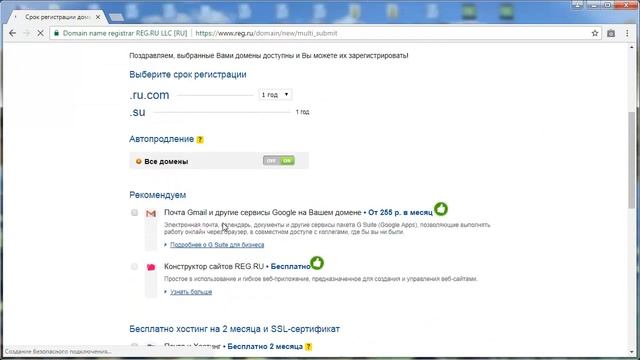Open link Подробнее о G Suite для бизнеса
The image size is (640, 360).
click(217, 244)
